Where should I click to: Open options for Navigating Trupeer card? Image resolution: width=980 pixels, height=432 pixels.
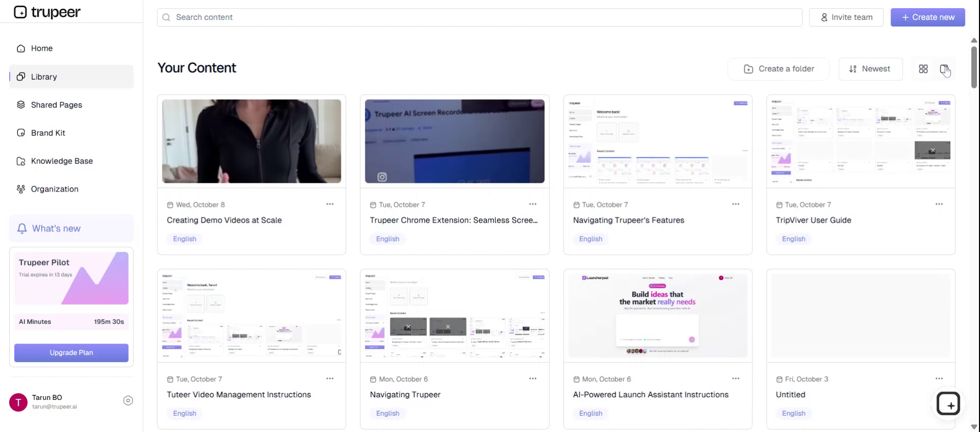tap(532, 379)
